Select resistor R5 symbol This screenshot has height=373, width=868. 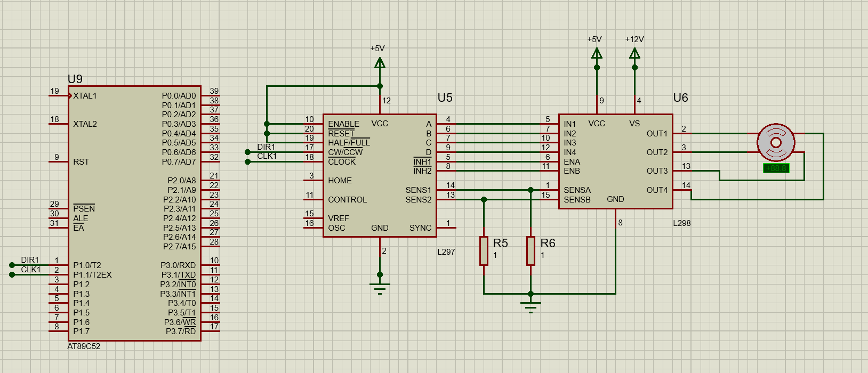coord(484,250)
